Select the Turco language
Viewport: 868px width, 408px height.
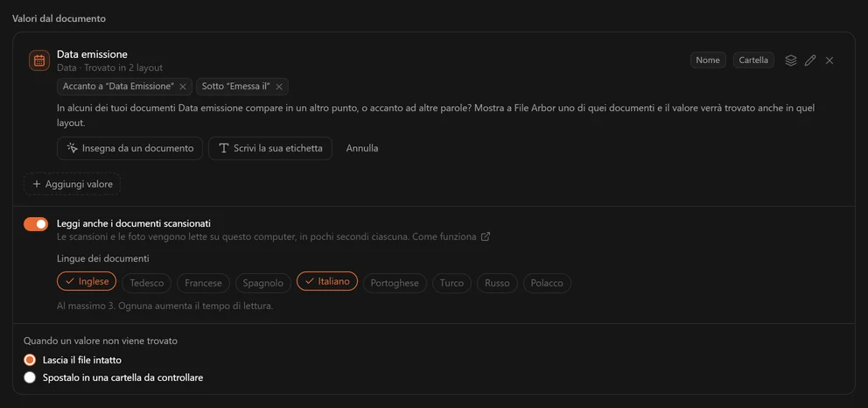(451, 283)
